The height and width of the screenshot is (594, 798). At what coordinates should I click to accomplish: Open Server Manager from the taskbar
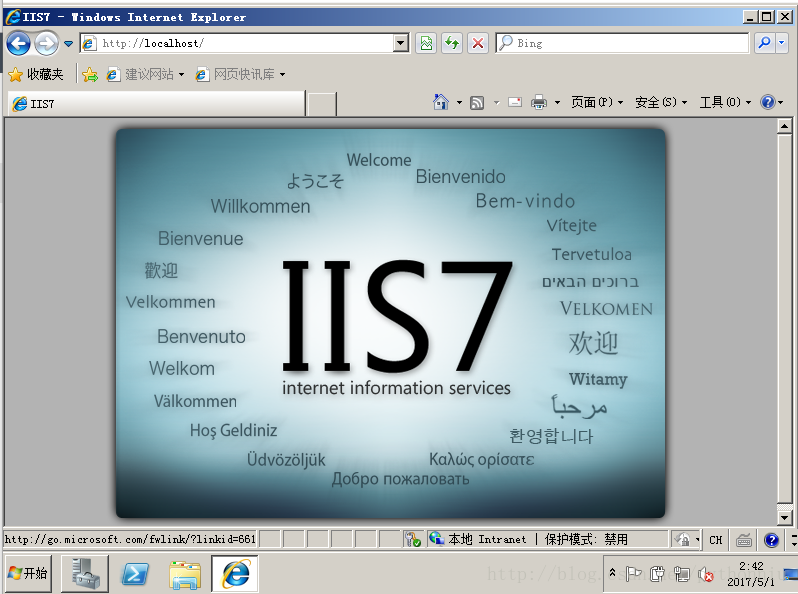coord(85,574)
